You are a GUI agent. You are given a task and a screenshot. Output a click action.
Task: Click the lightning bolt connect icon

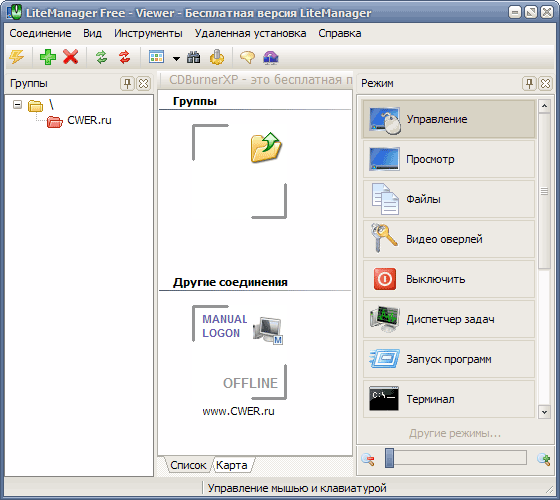pyautogui.click(x=16, y=57)
